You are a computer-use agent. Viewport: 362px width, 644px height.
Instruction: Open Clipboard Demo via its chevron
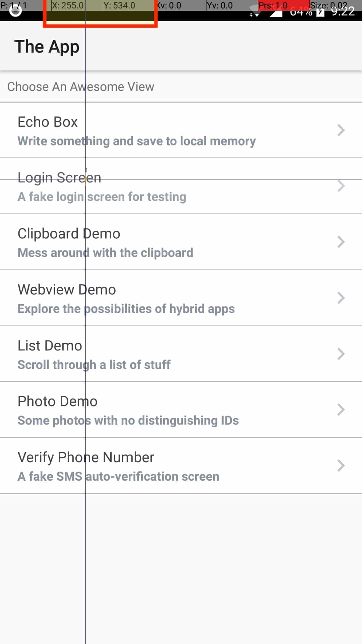(341, 242)
